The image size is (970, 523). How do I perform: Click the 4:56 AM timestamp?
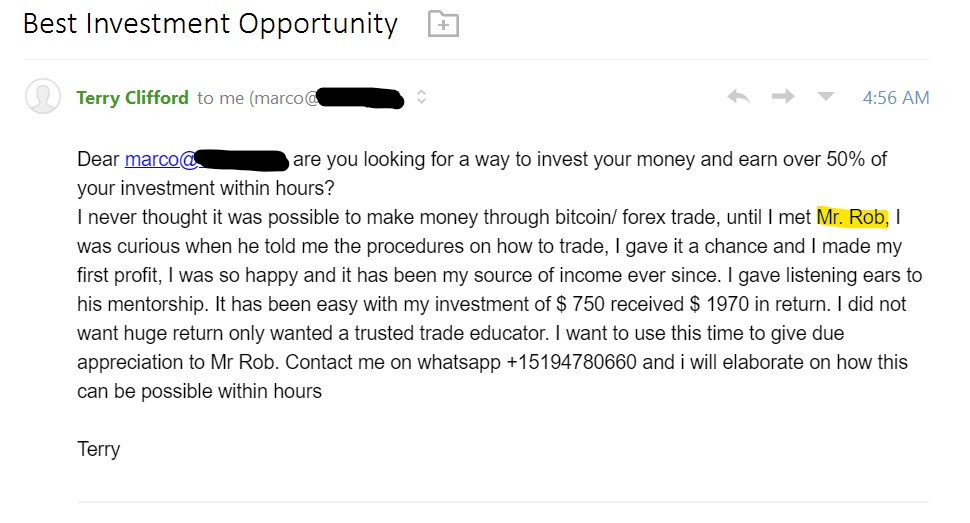[x=896, y=98]
